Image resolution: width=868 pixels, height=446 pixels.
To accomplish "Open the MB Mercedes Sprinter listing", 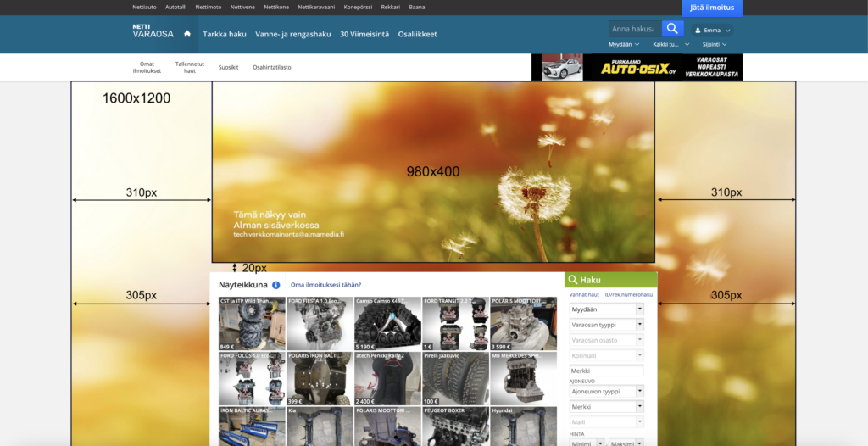I will point(524,378).
